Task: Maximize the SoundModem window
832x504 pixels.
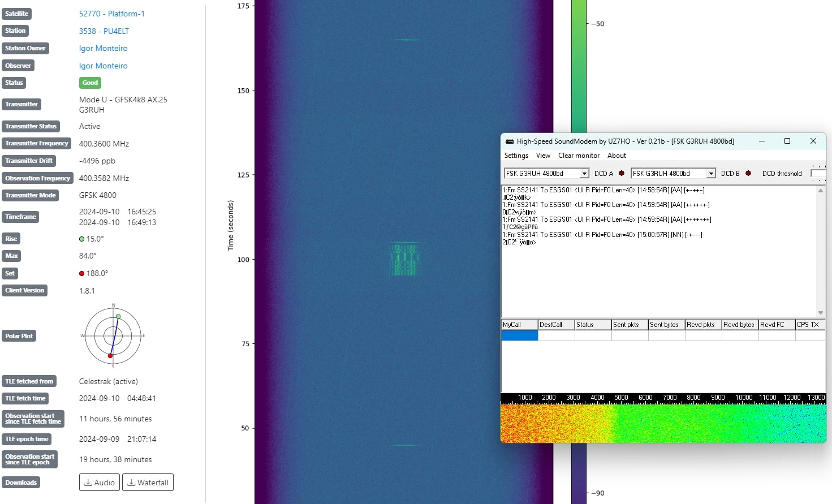Action: (787, 141)
